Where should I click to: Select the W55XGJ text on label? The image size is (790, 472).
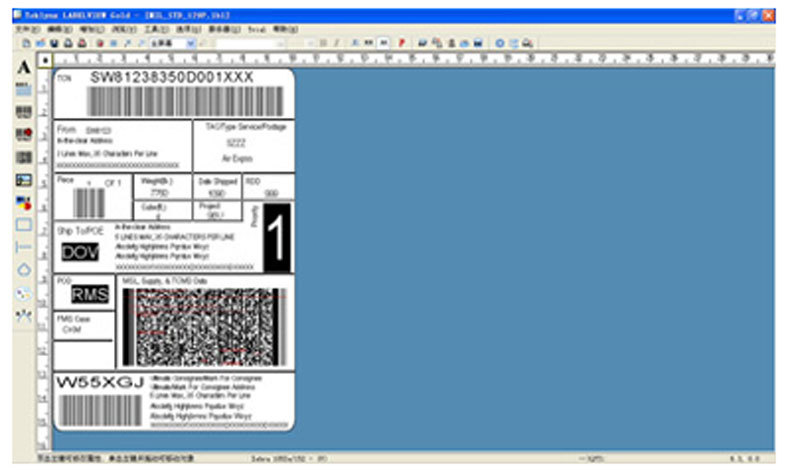[x=100, y=383]
